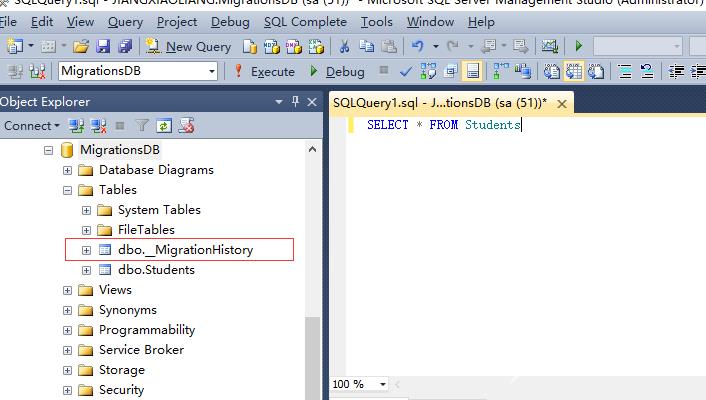
Task: Open the Tools menu
Action: click(x=376, y=22)
